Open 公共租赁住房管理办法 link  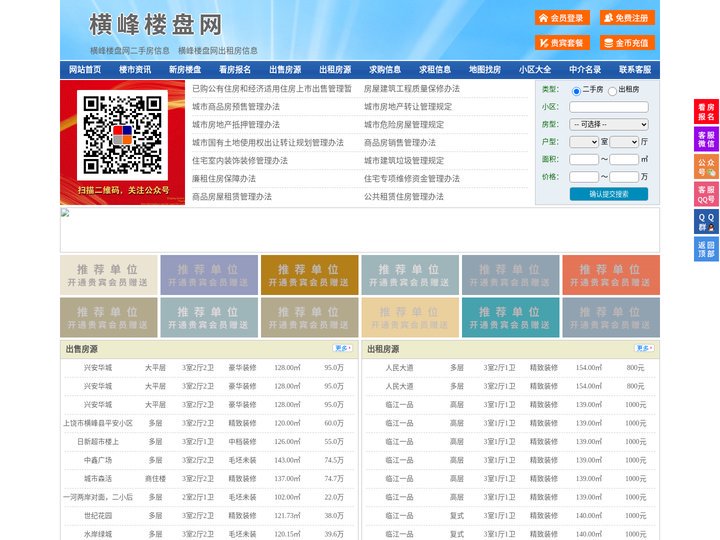tap(404, 197)
